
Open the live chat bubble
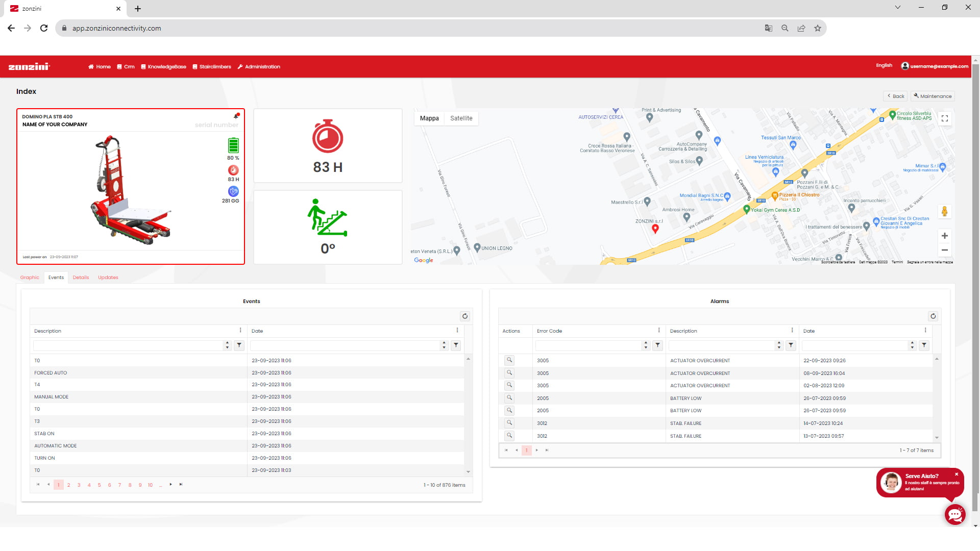coord(954,514)
